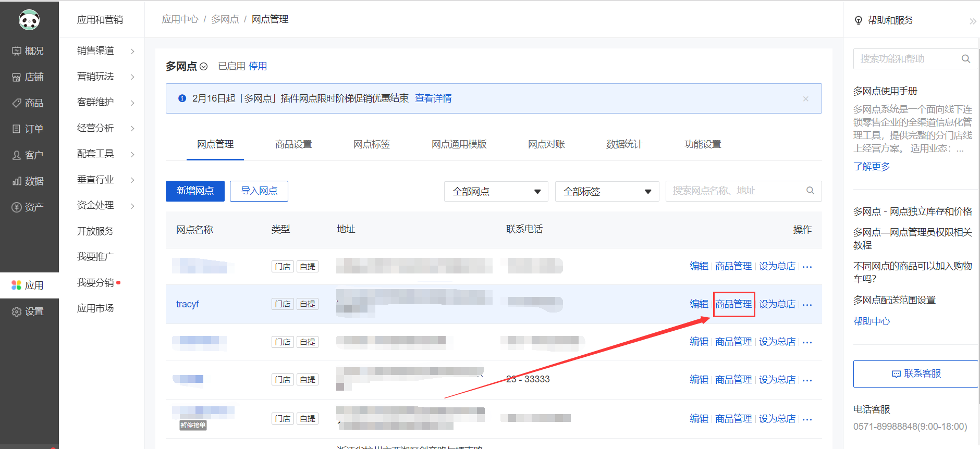Image resolution: width=980 pixels, height=449 pixels.
Task: Open the 了解更多 link
Action: [872, 167]
